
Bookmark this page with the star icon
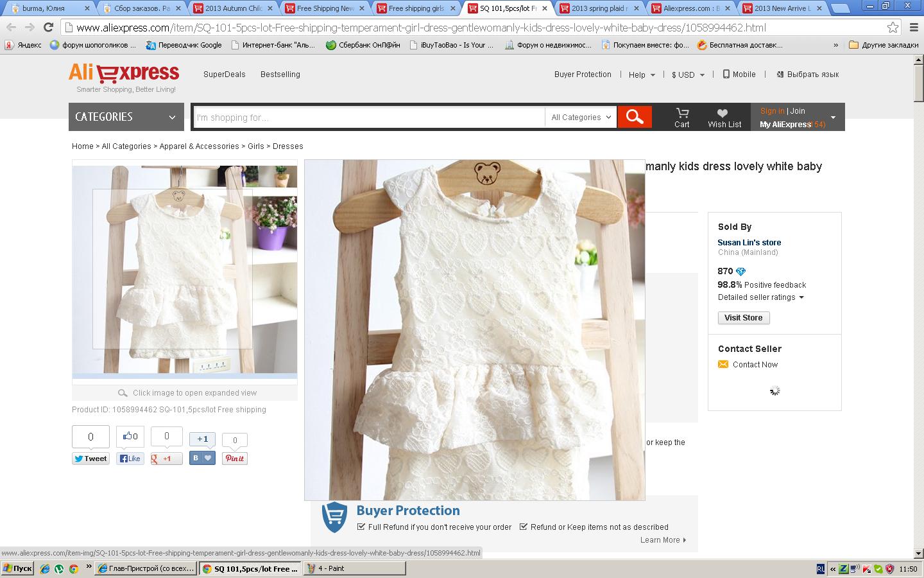click(x=893, y=27)
